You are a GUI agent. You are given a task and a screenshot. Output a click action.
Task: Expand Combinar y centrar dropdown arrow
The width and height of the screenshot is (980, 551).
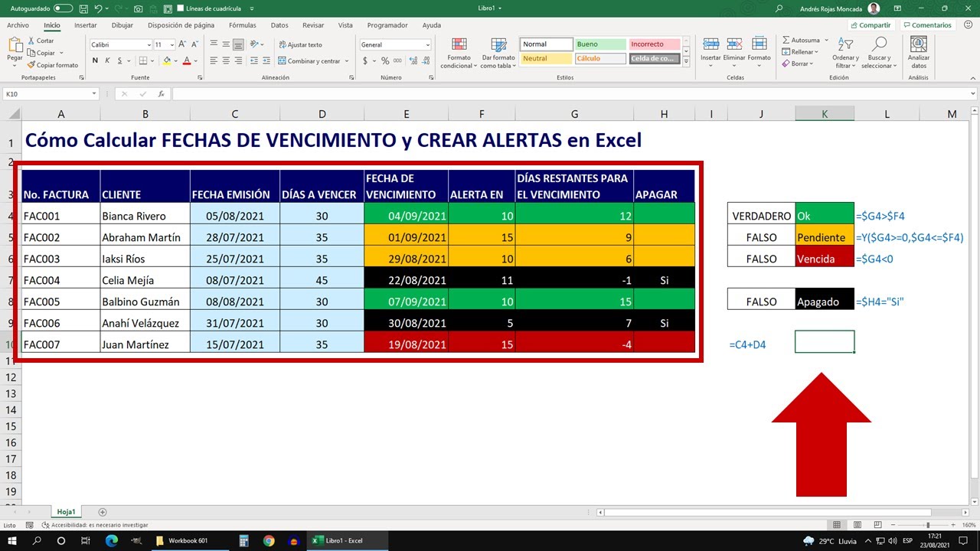(347, 61)
